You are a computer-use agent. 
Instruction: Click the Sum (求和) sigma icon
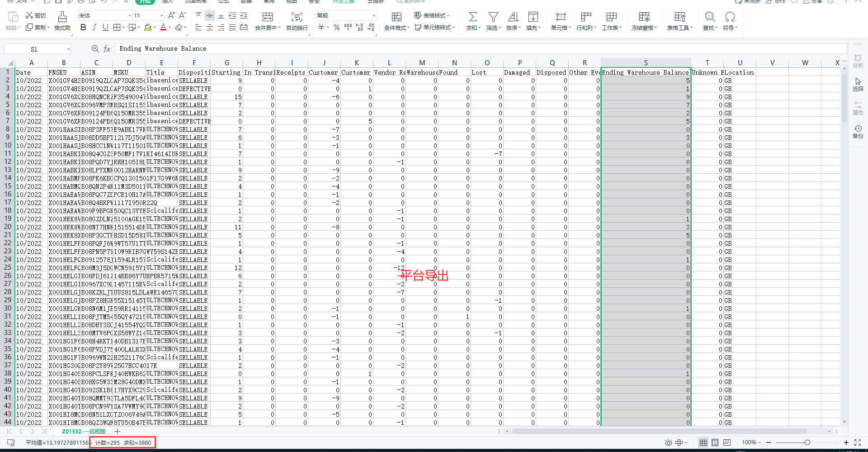tap(473, 17)
